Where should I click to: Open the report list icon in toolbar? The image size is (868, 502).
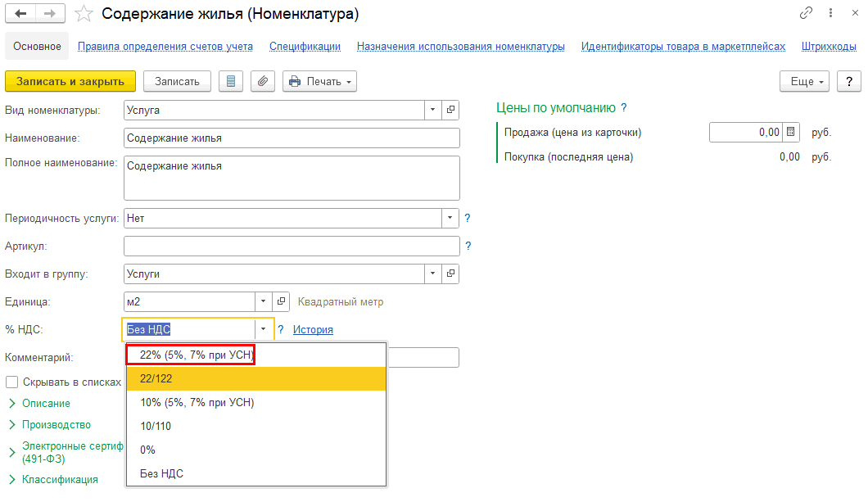click(230, 81)
